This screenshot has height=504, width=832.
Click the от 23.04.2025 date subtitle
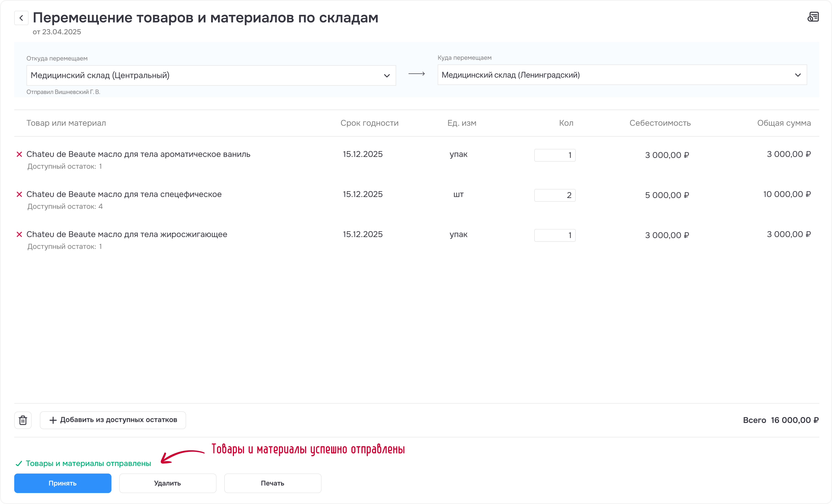point(57,32)
